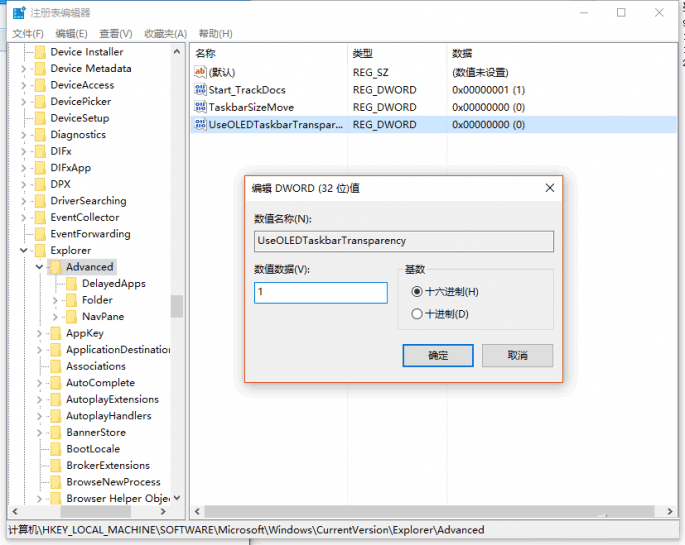Select the DIFxApp tree item

(x=70, y=168)
